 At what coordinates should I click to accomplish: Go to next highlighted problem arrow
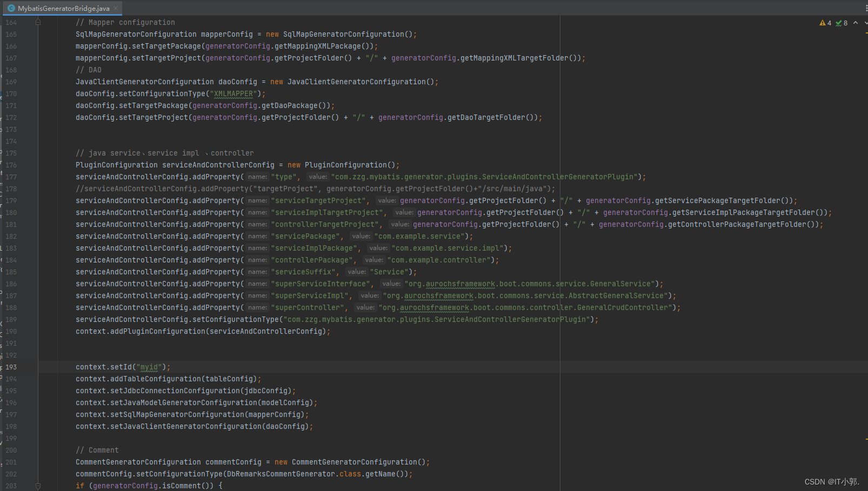tap(866, 23)
